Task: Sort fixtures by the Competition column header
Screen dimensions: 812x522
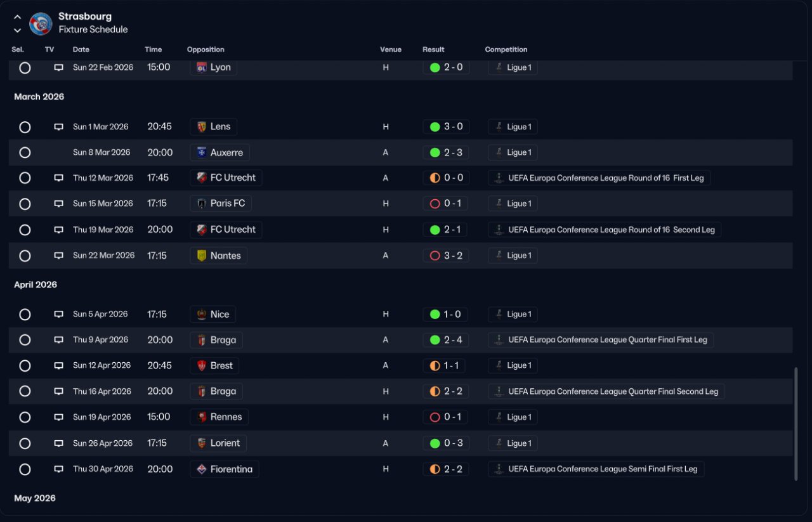Action: tap(506, 49)
